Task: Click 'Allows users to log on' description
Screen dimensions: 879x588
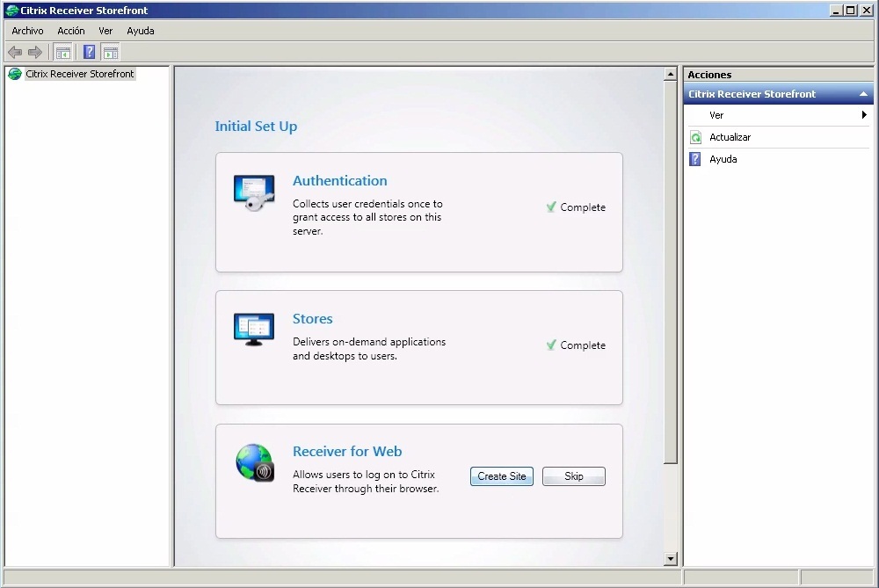Action: (366, 482)
